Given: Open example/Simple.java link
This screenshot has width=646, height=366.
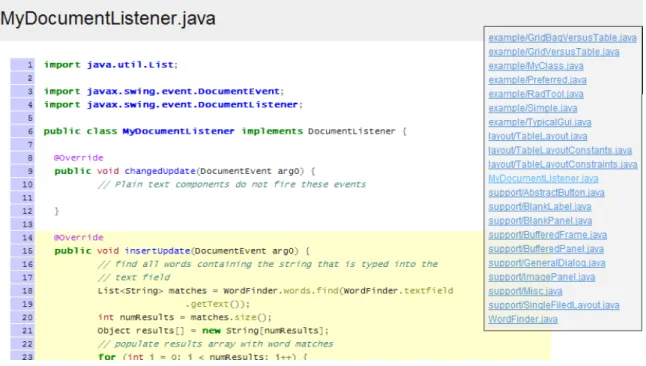Looking at the screenshot, I should [533, 108].
